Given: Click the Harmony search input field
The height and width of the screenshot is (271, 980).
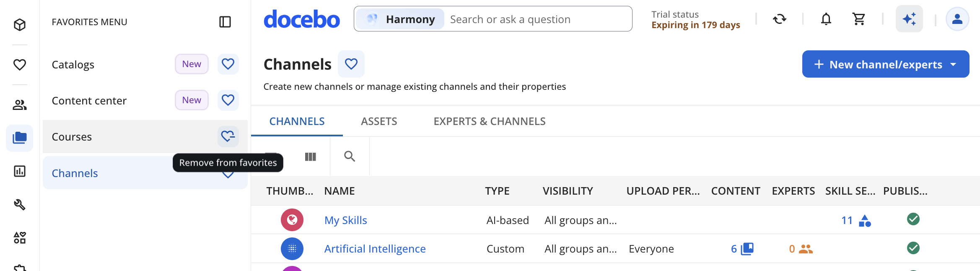Looking at the screenshot, I should [x=537, y=19].
